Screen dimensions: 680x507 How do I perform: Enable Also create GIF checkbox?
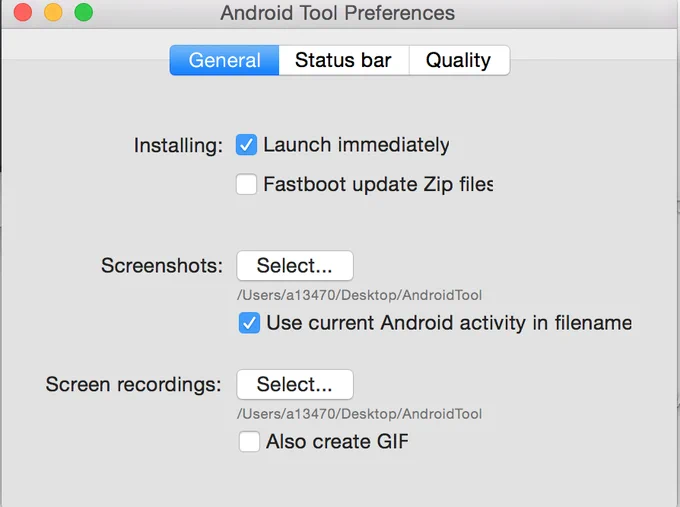[249, 442]
